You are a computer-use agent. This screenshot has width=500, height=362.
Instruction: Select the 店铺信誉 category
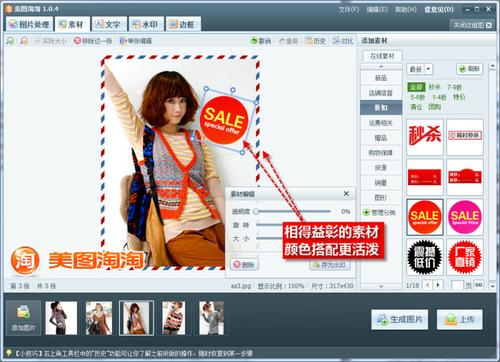coord(381,93)
